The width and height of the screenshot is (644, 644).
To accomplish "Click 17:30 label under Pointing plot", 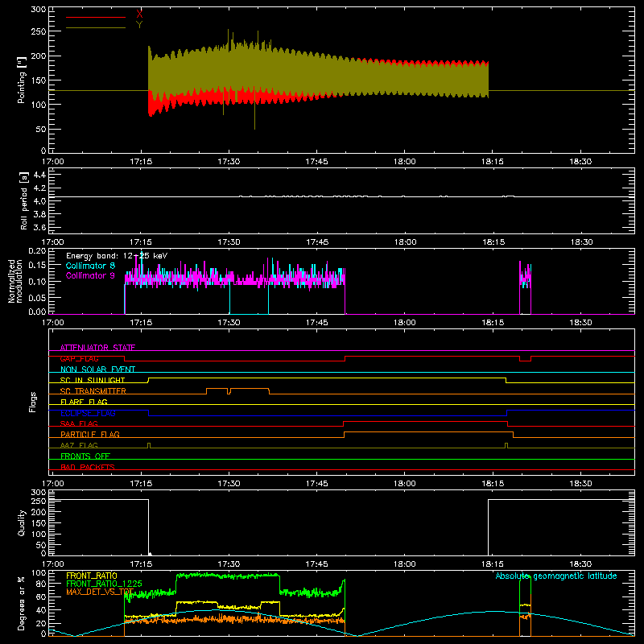I will 229,162.
